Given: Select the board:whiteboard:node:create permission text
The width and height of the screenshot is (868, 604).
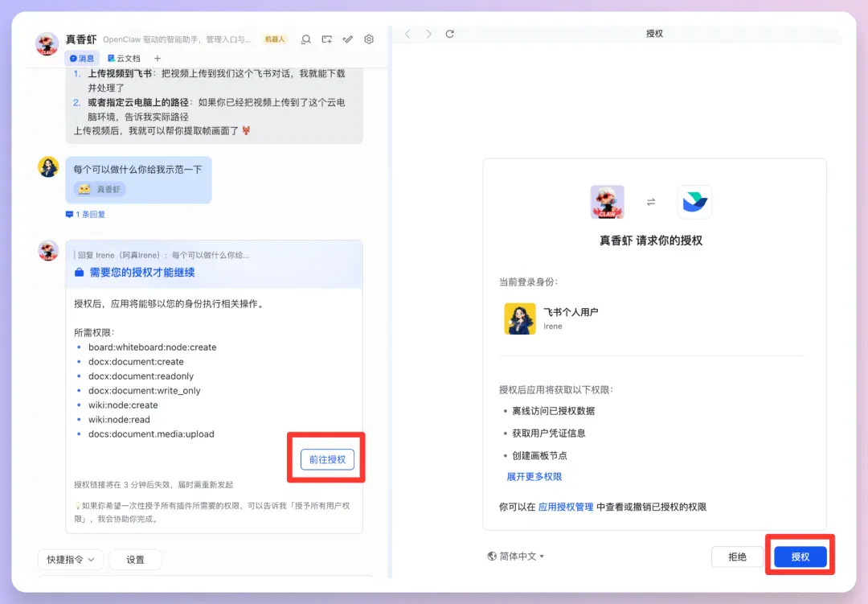Looking at the screenshot, I should [152, 347].
